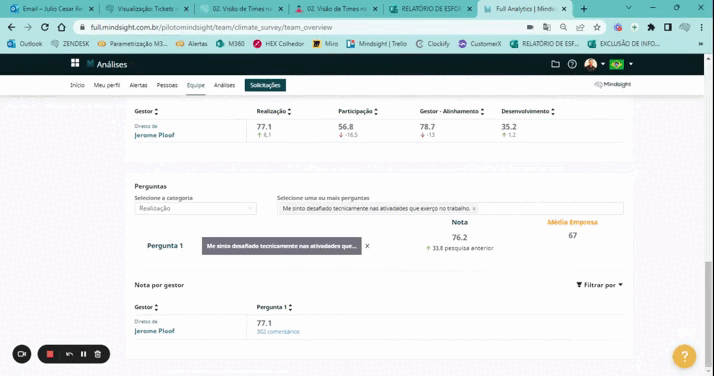
Task: Open the HEX Colhedor bookmark
Action: 278,44
